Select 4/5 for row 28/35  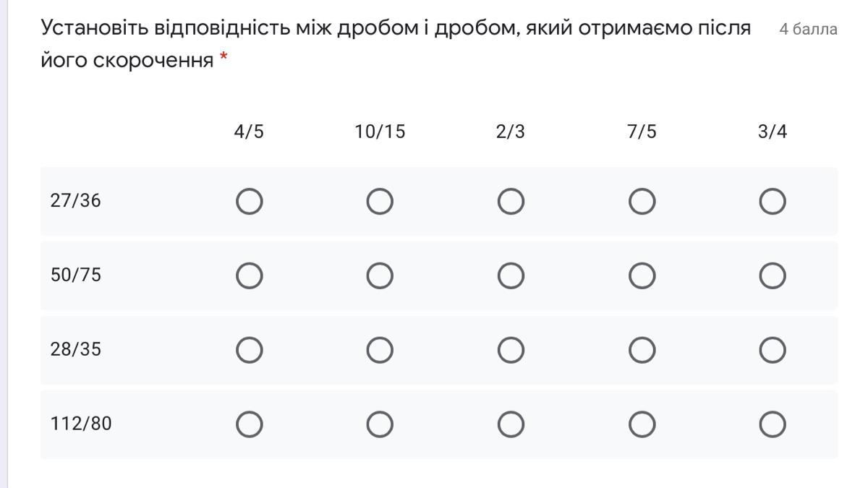point(249,351)
